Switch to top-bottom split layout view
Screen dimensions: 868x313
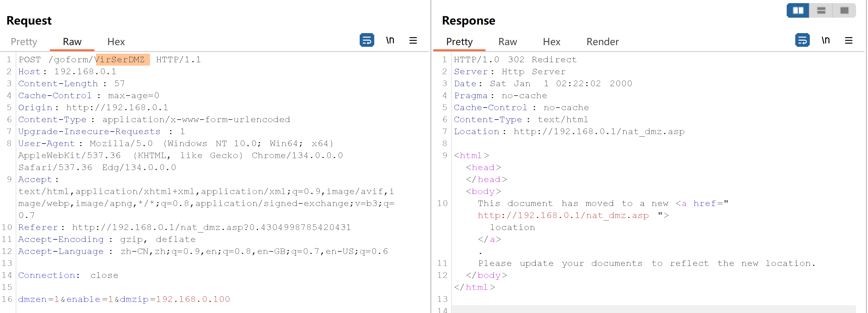point(821,11)
